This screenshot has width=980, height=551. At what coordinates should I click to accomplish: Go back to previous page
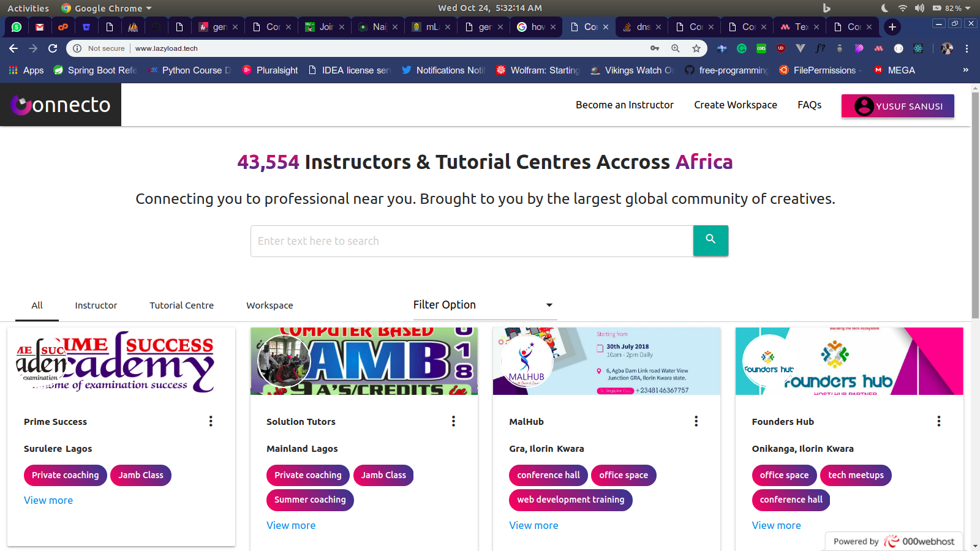coord(13,48)
